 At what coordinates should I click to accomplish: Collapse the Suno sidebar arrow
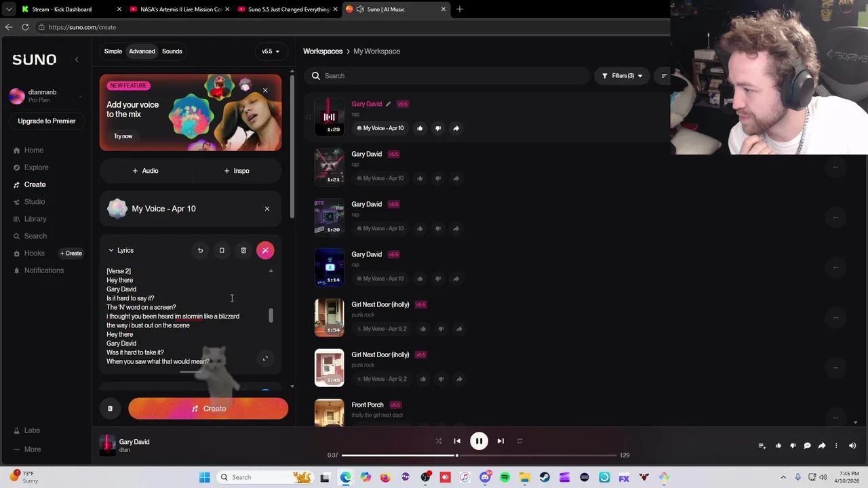click(x=77, y=60)
